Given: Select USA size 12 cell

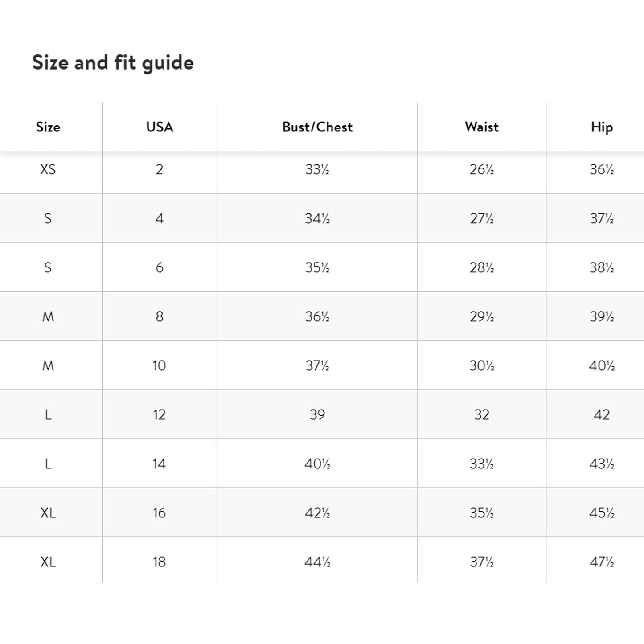Looking at the screenshot, I should click(x=159, y=414).
